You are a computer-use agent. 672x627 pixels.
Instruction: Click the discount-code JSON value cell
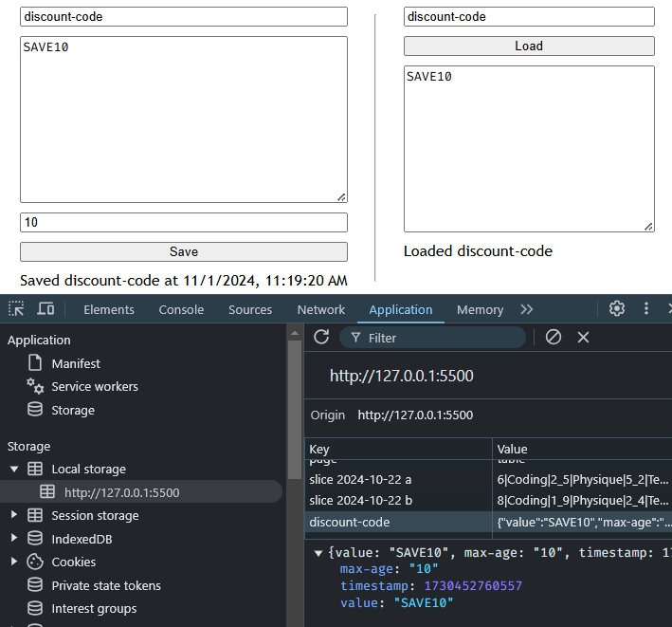point(582,522)
